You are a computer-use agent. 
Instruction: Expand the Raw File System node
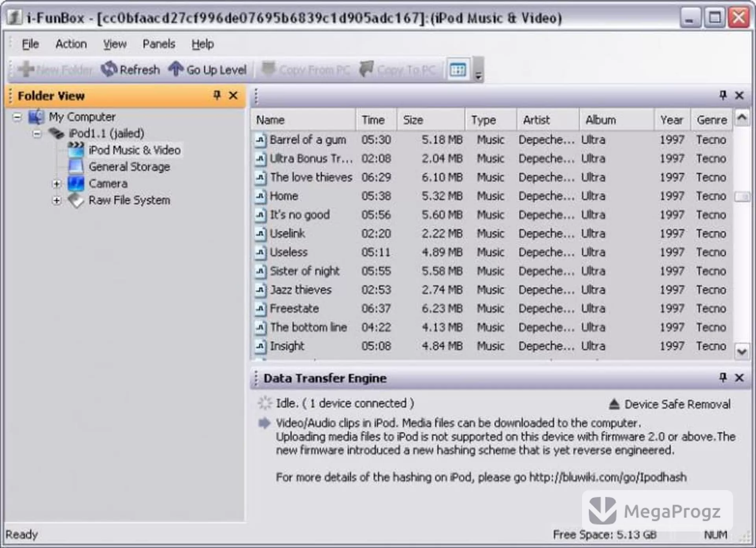pyautogui.click(x=57, y=200)
